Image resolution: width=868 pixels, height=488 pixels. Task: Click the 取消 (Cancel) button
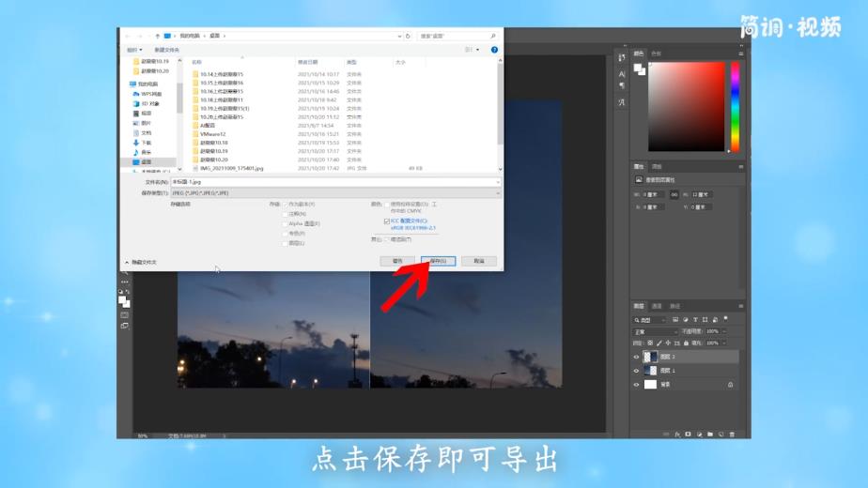pyautogui.click(x=478, y=261)
